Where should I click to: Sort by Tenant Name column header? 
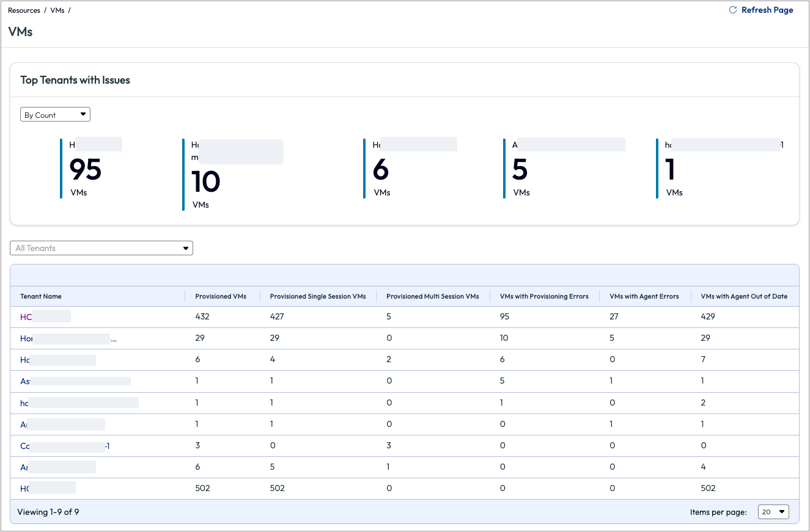tap(41, 296)
